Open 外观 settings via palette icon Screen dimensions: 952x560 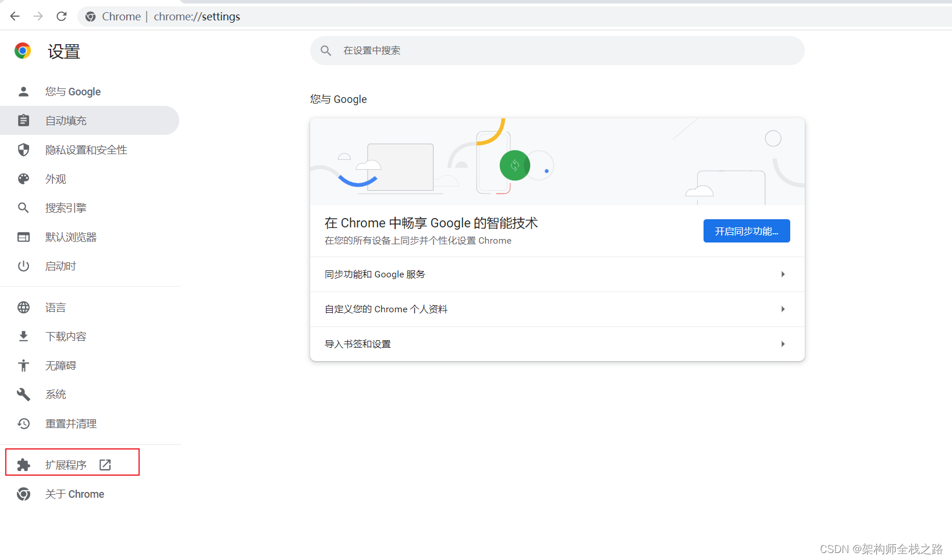click(x=23, y=179)
